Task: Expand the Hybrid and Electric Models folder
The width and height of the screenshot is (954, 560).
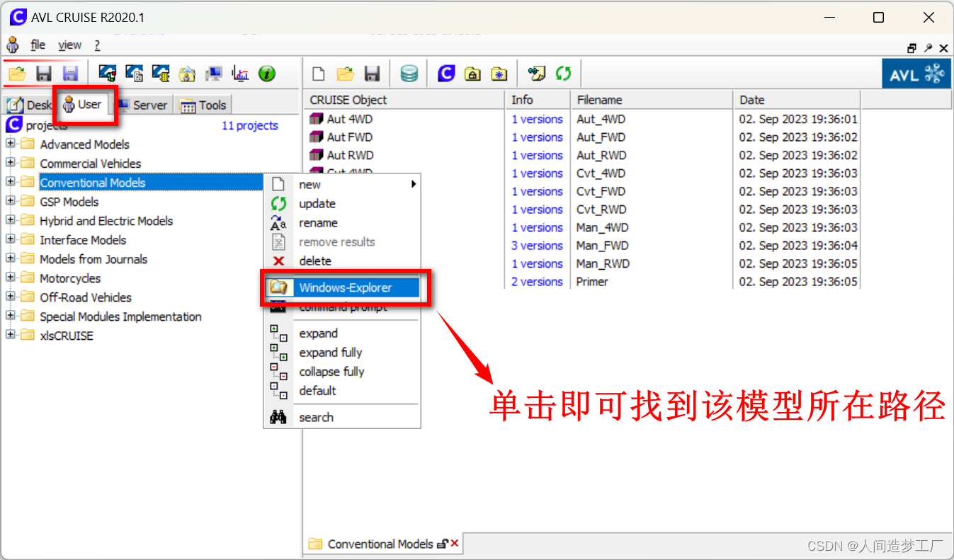Action: coord(10,220)
